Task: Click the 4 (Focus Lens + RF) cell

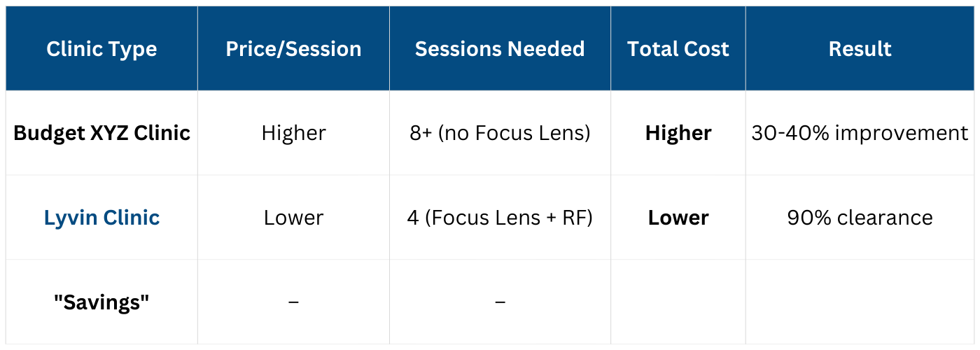Action: (500, 218)
